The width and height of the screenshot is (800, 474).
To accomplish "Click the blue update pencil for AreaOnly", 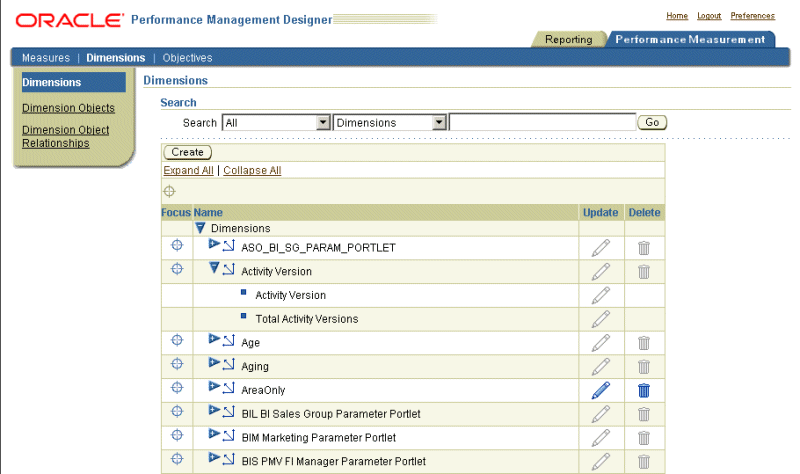I will click(x=601, y=390).
